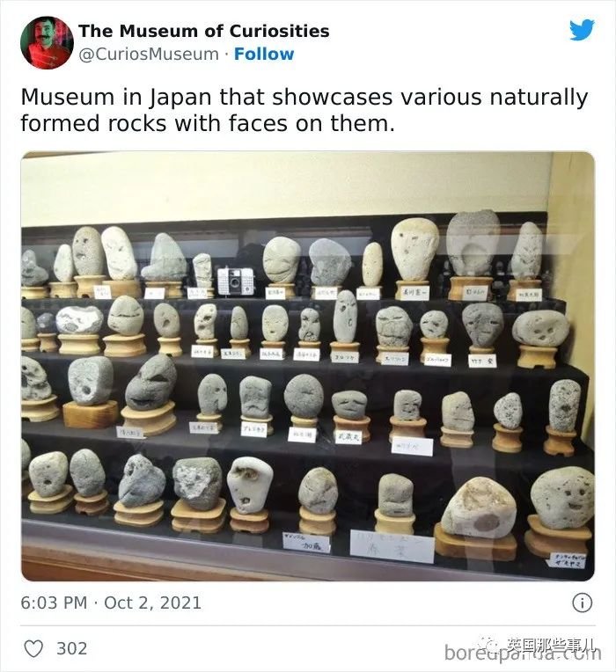Visit the @CuriosMuseum handle link
Image resolution: width=616 pixels, height=672 pixels.
coord(149,54)
